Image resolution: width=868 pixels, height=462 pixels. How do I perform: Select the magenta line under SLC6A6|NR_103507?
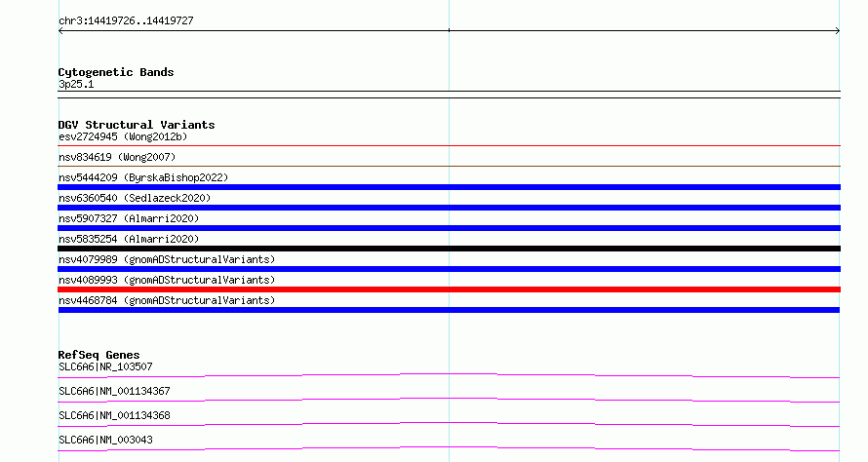[449, 375]
